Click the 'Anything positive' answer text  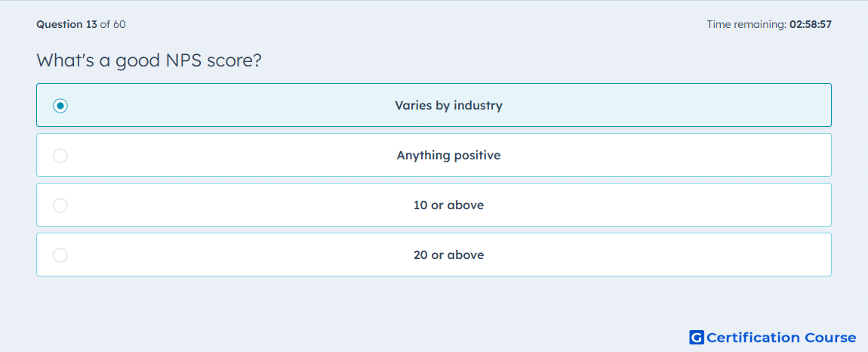pyautogui.click(x=448, y=156)
